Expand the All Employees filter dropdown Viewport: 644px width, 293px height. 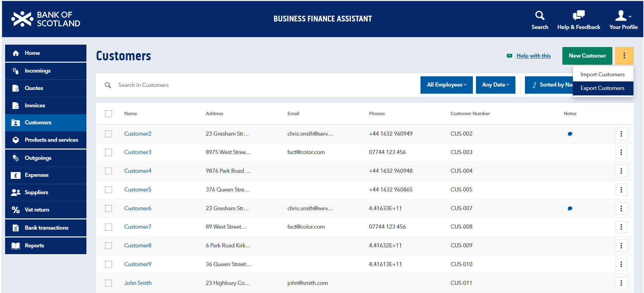446,85
